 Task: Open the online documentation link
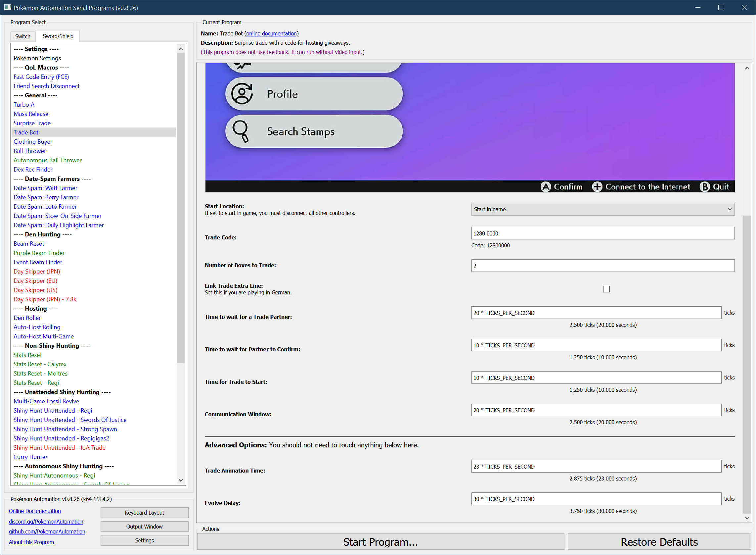click(x=271, y=33)
